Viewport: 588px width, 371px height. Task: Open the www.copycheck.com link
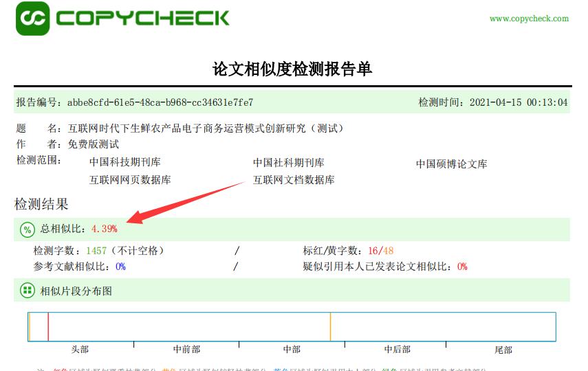coord(529,19)
